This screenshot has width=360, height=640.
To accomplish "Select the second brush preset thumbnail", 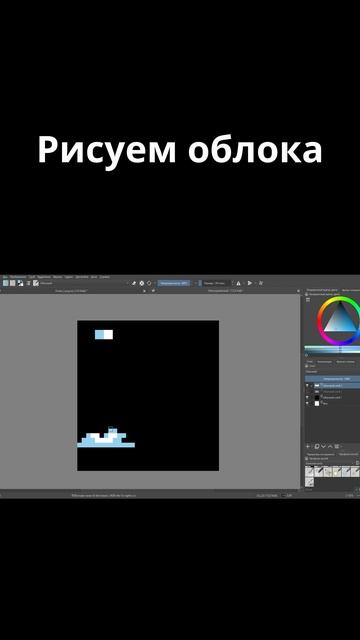I will tap(319, 471).
